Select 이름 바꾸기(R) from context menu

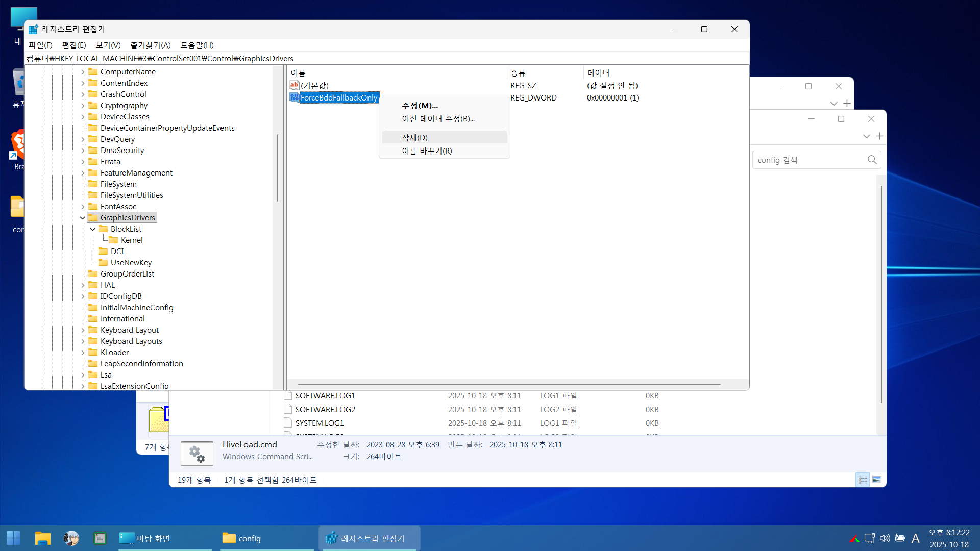coord(427,151)
